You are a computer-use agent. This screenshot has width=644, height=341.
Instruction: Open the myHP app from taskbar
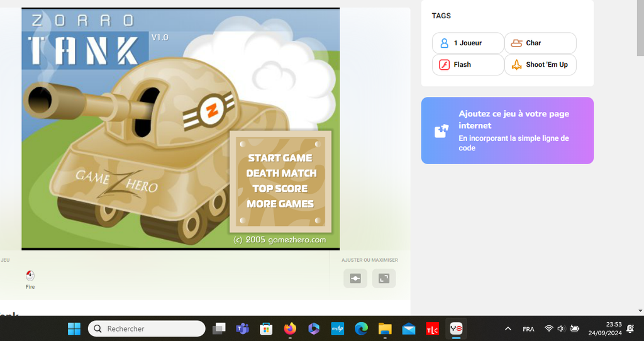(x=338, y=328)
